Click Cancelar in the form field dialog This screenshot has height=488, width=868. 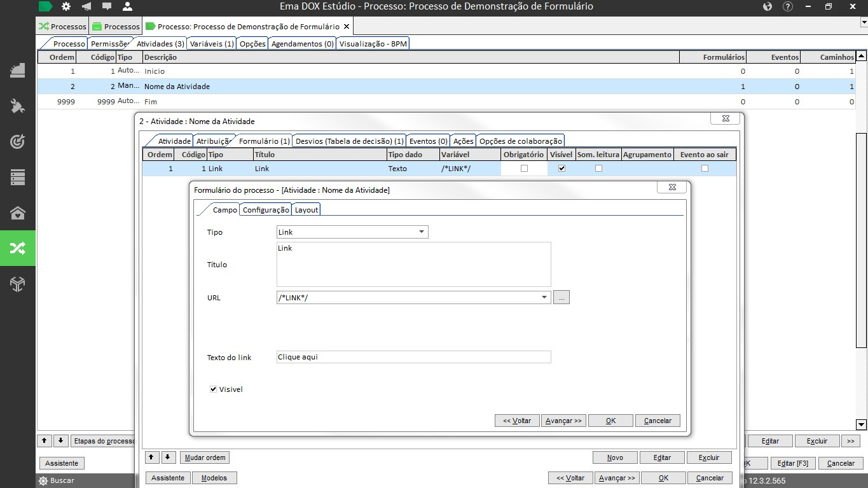pyautogui.click(x=658, y=421)
